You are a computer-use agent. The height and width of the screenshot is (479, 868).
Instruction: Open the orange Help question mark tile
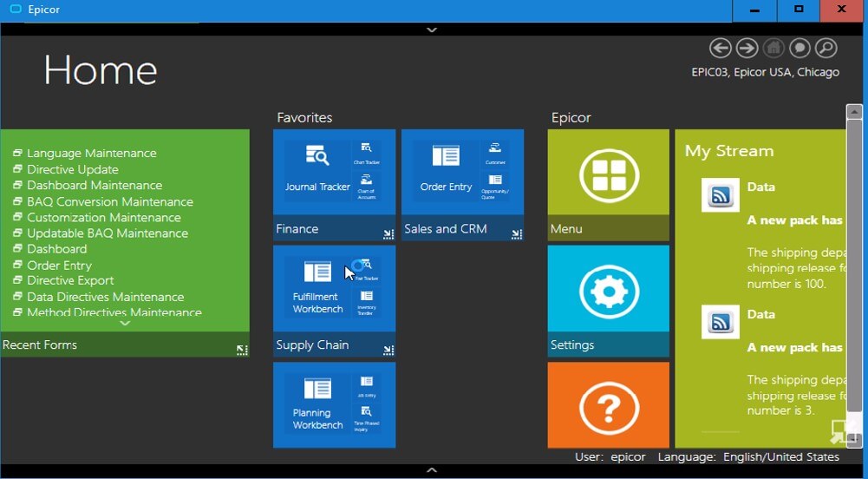pos(609,405)
